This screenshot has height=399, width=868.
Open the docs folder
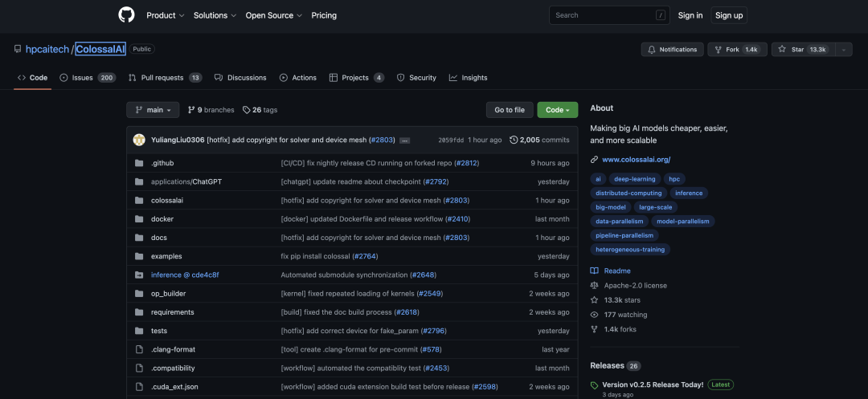[x=159, y=238]
